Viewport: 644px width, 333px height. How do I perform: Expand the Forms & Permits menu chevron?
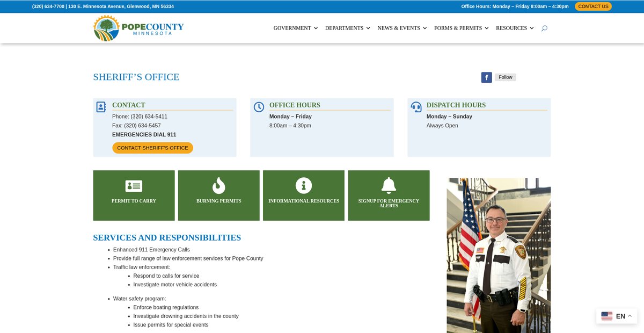pyautogui.click(x=487, y=28)
